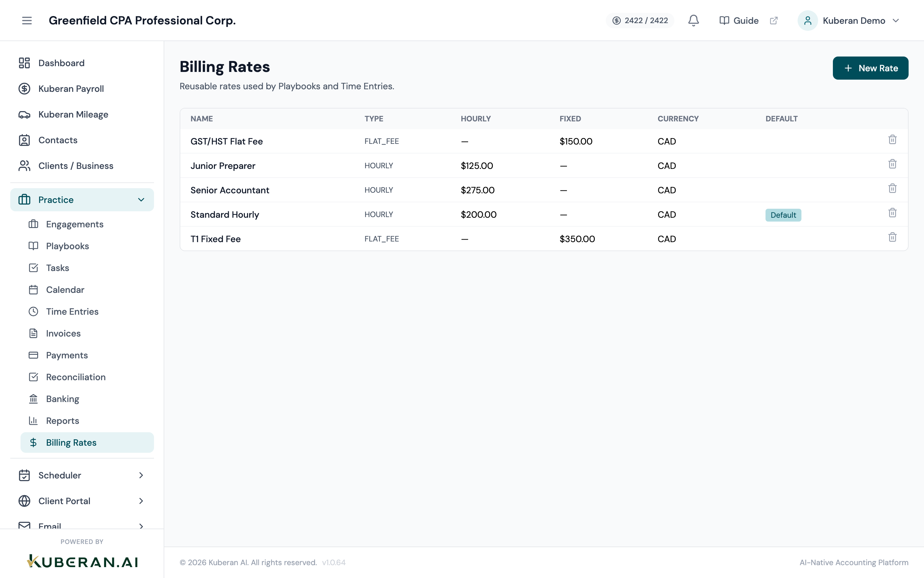Click the Client Portal globe icon
Screen dimensions: 924x578
click(x=24, y=501)
